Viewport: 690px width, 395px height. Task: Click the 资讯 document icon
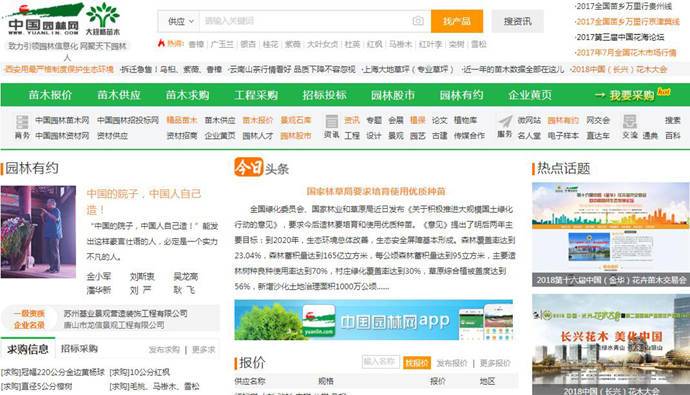click(331, 121)
